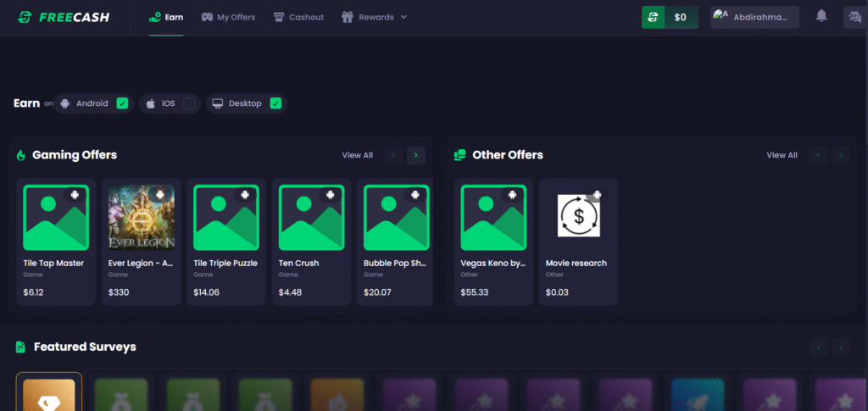Click Android badge on Tile Triple Puzzle
Screen dimensions: 868x411
point(246,194)
